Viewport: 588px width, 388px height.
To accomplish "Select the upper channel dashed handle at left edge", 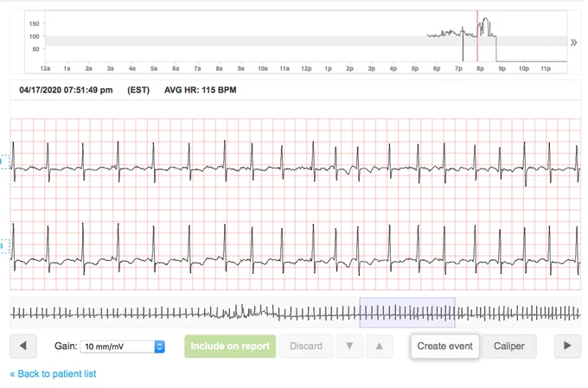I will click(x=5, y=162).
